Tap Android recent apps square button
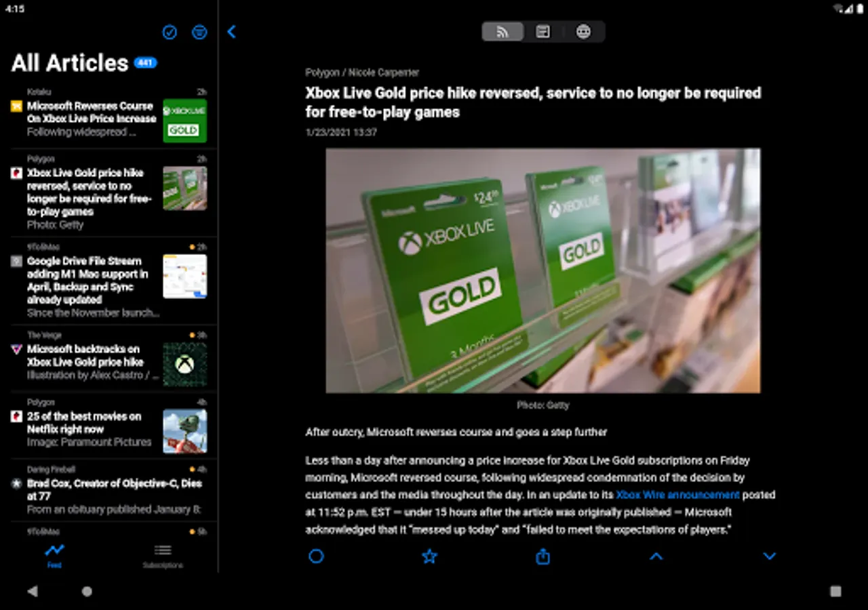The image size is (868, 610). click(835, 591)
